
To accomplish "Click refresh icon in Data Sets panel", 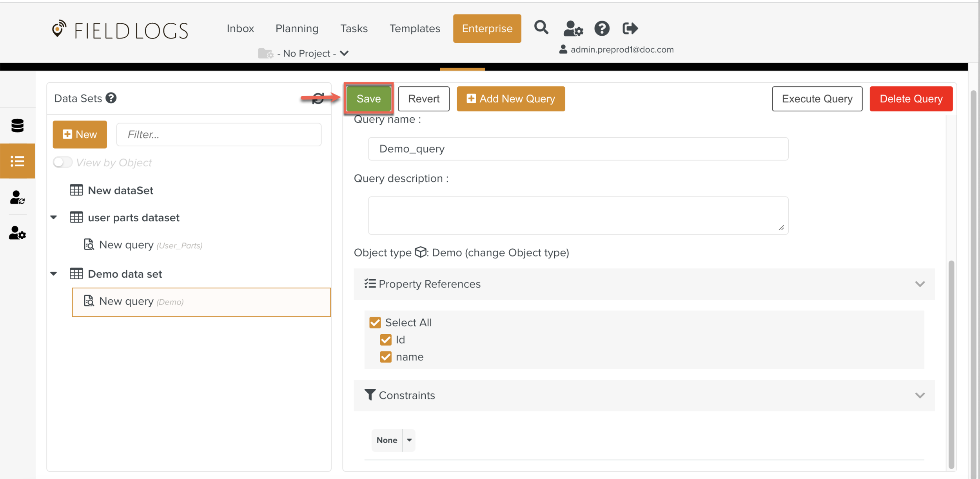I will pos(318,98).
